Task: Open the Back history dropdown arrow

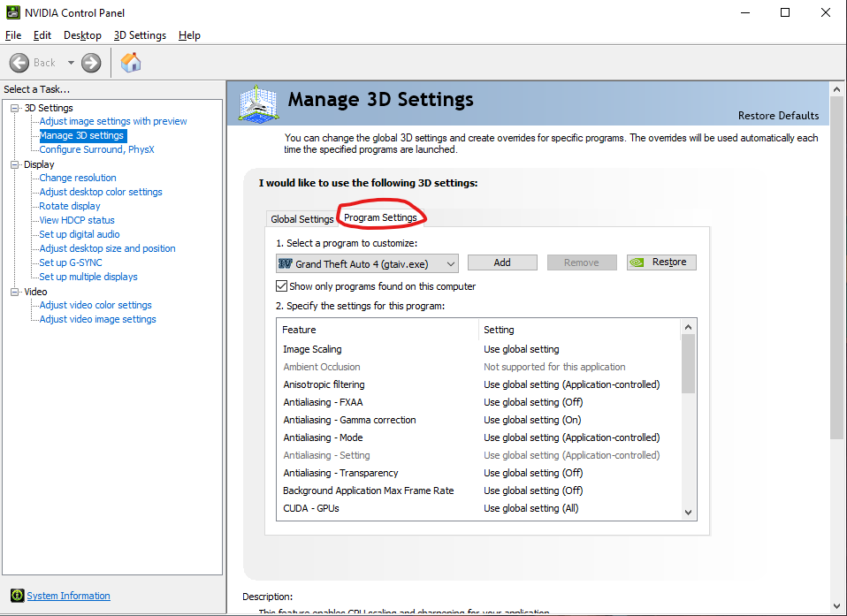Action: 71,63
